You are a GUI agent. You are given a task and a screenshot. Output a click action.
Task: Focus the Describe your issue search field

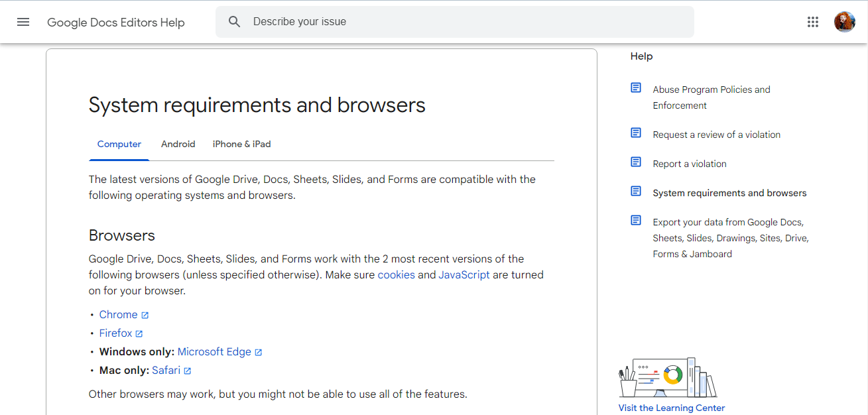coord(454,22)
